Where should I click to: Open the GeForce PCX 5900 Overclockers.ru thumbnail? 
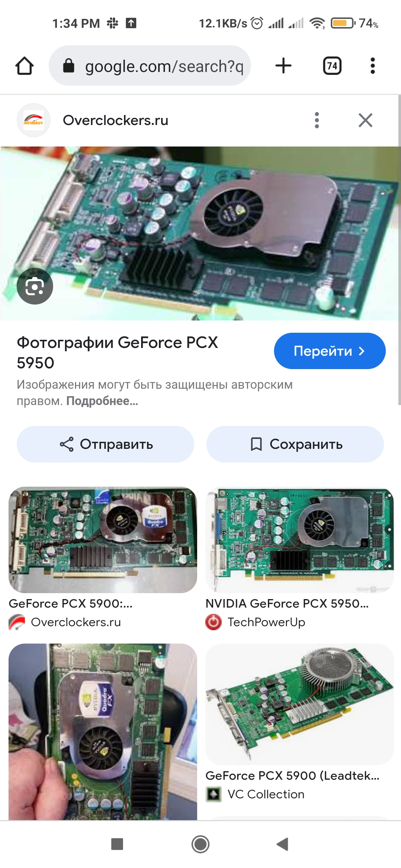[x=103, y=540]
